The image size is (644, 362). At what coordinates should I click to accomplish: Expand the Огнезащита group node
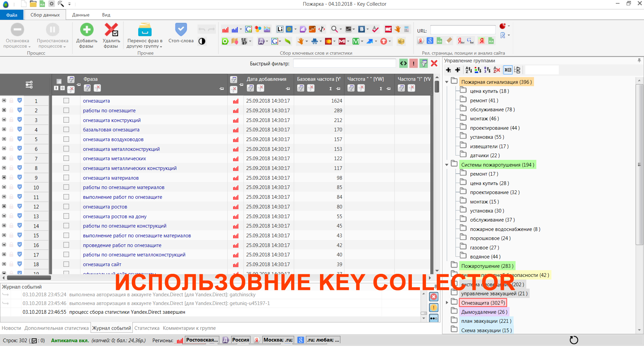coord(446,302)
